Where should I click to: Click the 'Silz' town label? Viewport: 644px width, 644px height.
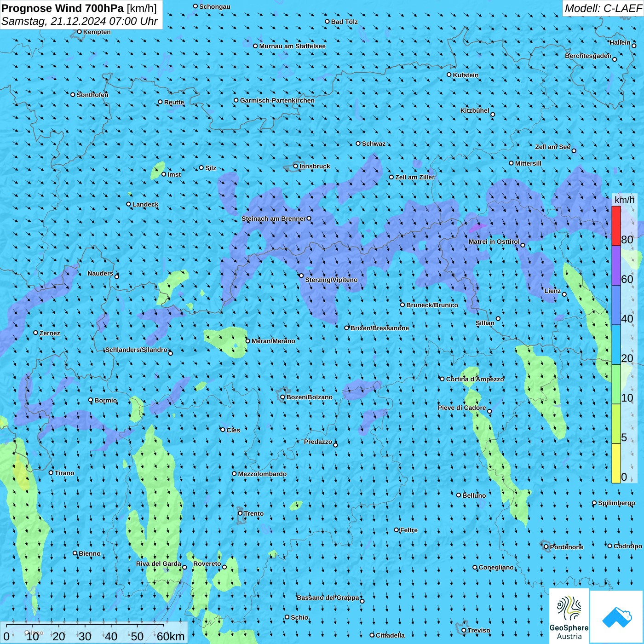(211, 168)
